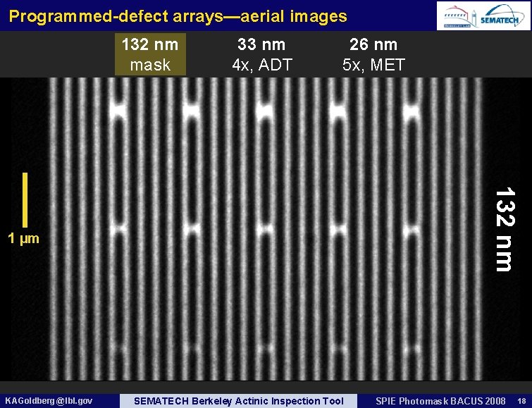This screenshot has width=532, height=408.
Task: Click the '1 µm' scale label
Action: click(x=23, y=238)
